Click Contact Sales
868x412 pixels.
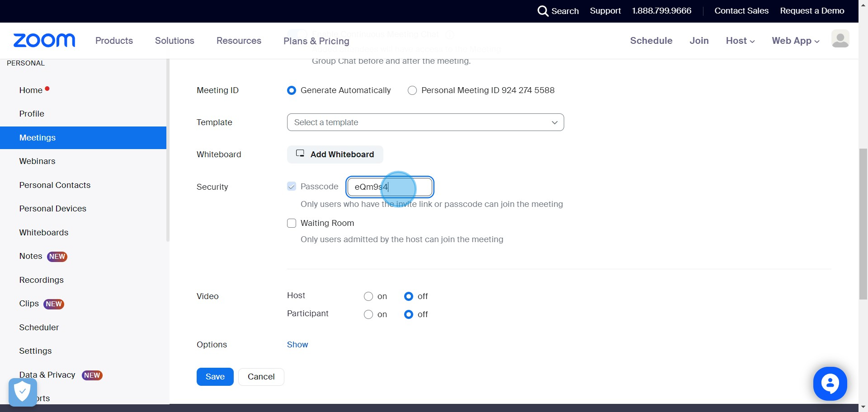741,11
